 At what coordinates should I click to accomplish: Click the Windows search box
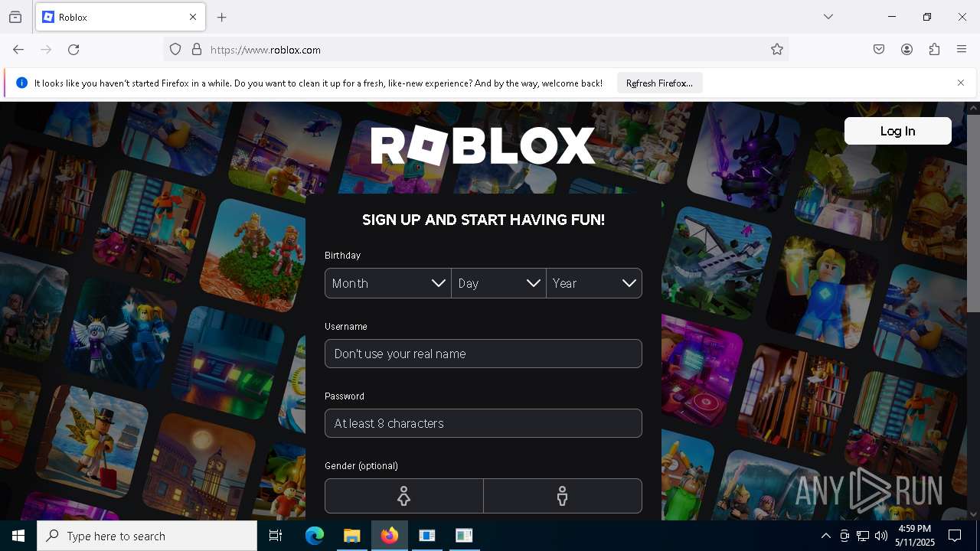tap(147, 536)
